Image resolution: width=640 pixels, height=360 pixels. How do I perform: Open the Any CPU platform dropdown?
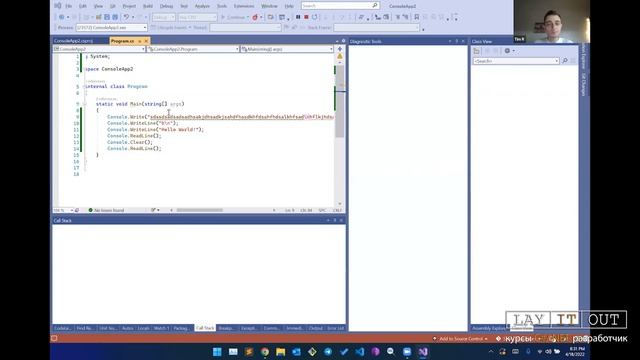tap(197, 17)
